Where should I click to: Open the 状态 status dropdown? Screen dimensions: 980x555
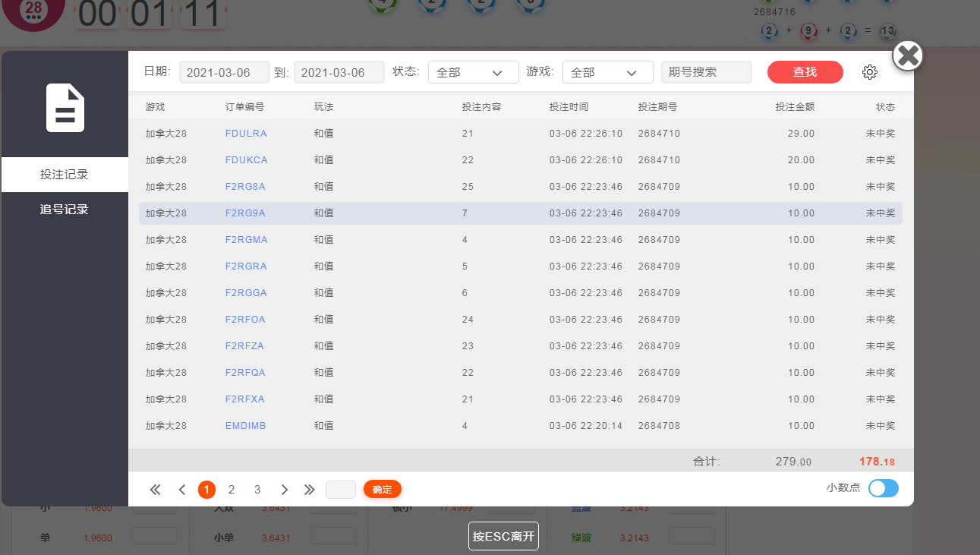pyautogui.click(x=473, y=72)
